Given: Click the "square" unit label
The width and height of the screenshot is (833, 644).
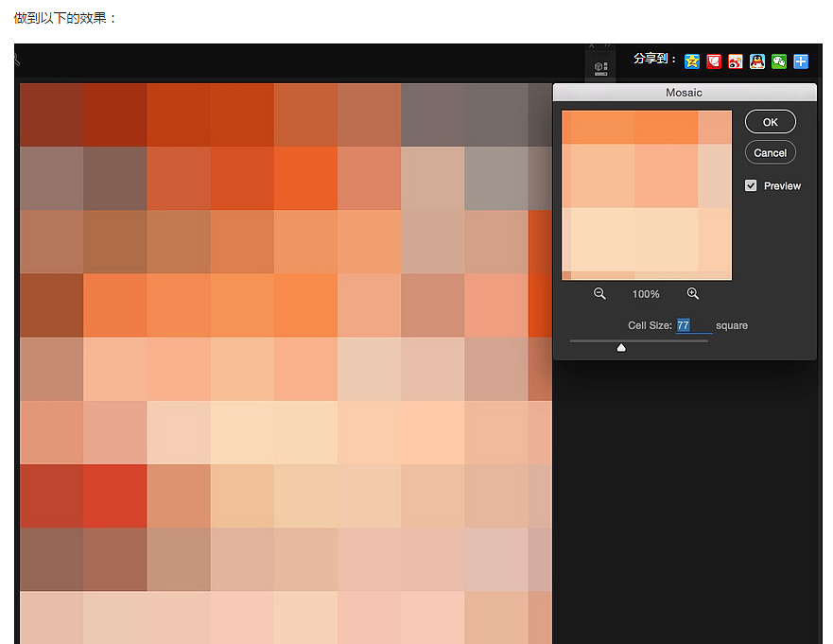Looking at the screenshot, I should coord(732,325).
